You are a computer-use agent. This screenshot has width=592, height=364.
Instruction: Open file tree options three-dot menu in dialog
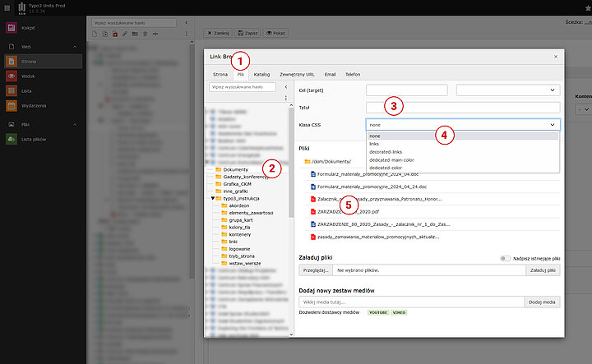tap(286, 98)
